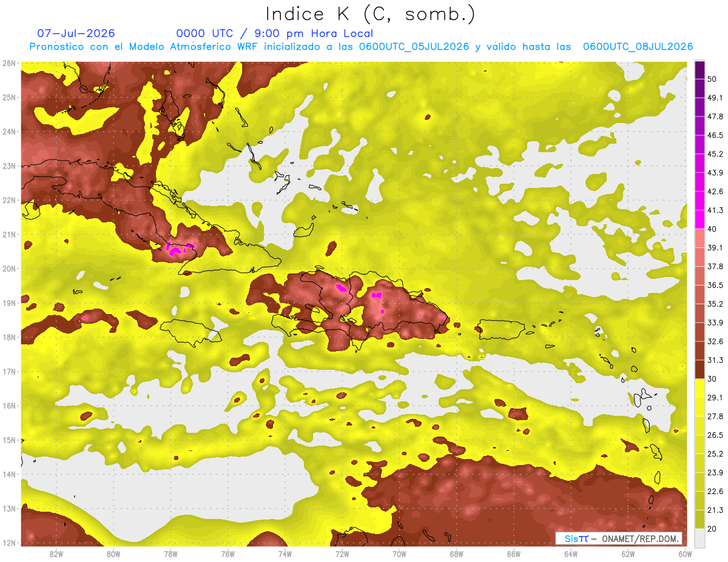Click the "23.9" colorbar label
Screen dimensions: 728x562
(715, 472)
